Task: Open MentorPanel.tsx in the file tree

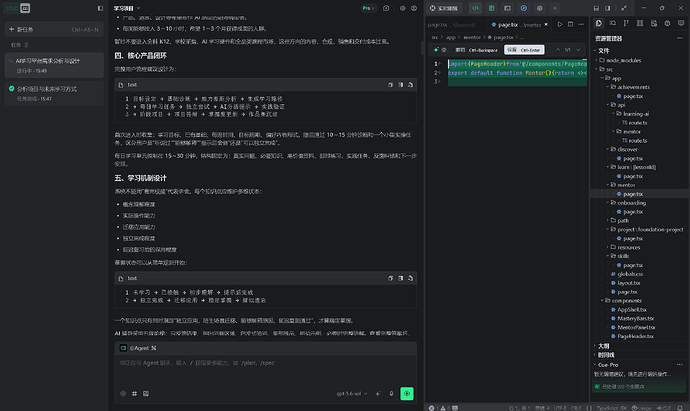Action: (636, 327)
